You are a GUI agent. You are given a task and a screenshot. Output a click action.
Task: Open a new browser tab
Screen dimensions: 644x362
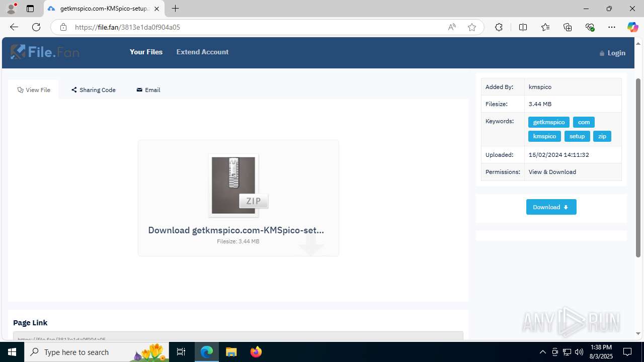175,9
